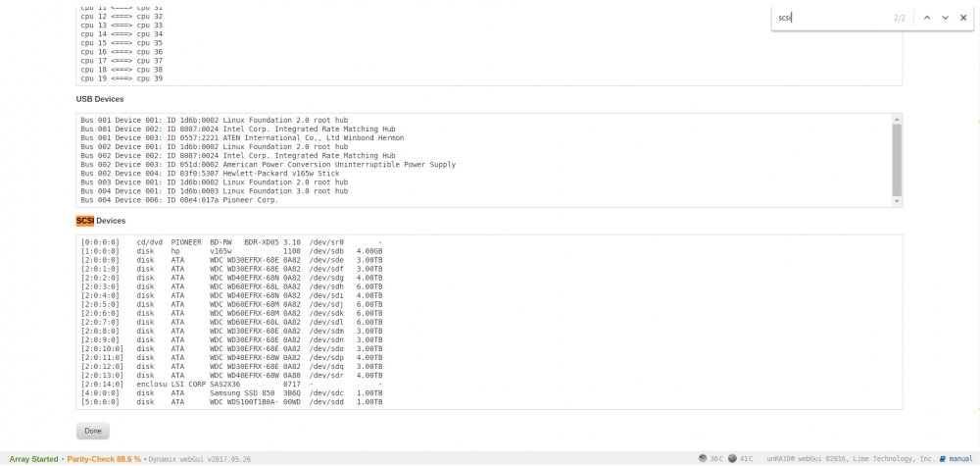Screen dimensions: 980x466
Task: Click '/dev/sdn' in the SCSI list
Action: pos(326,339)
